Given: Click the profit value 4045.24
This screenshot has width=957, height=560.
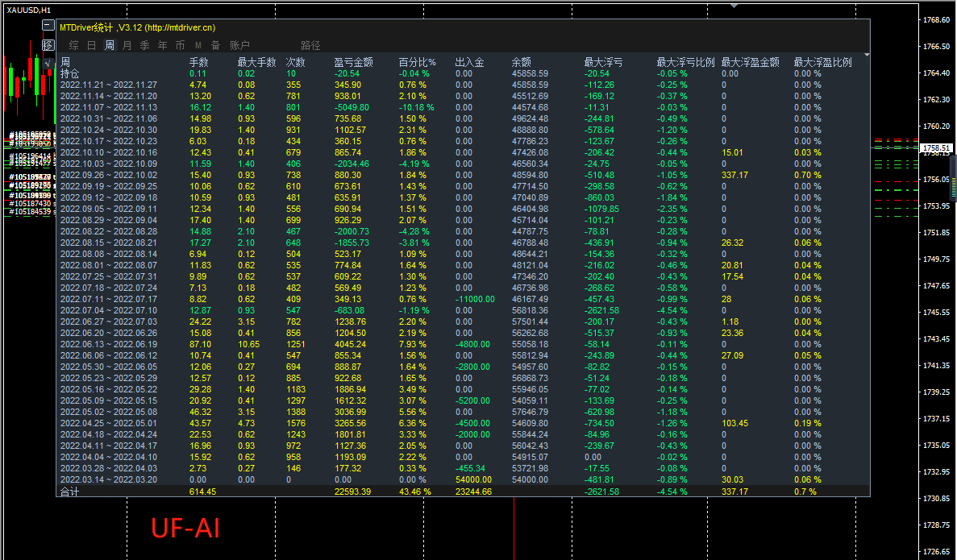Looking at the screenshot, I should pos(351,344).
